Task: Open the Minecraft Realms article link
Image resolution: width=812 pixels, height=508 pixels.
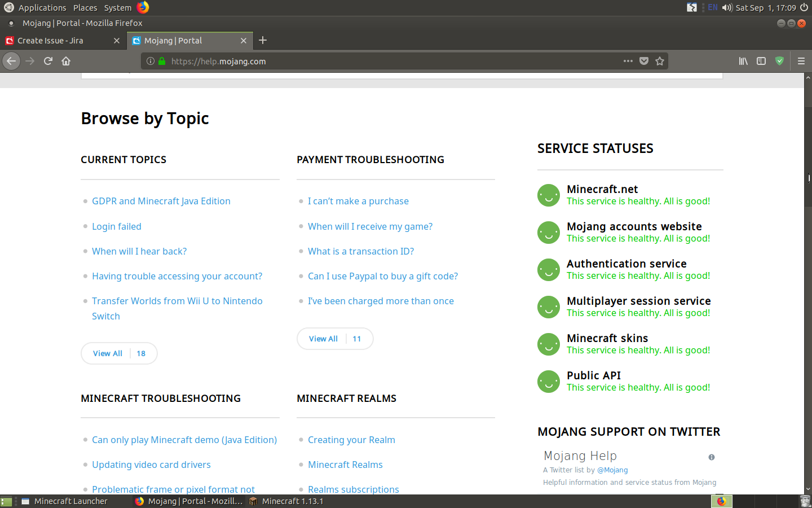Action: (x=345, y=465)
